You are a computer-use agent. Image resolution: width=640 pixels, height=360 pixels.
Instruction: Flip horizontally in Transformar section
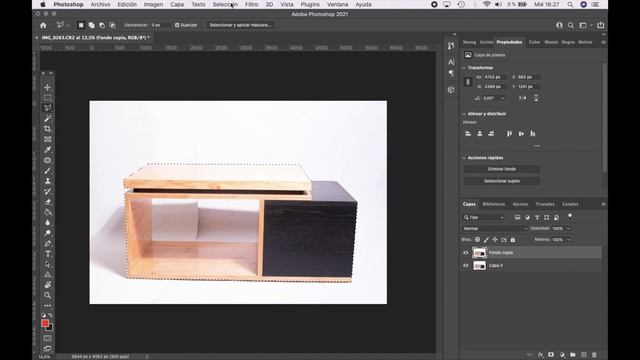[x=522, y=98]
